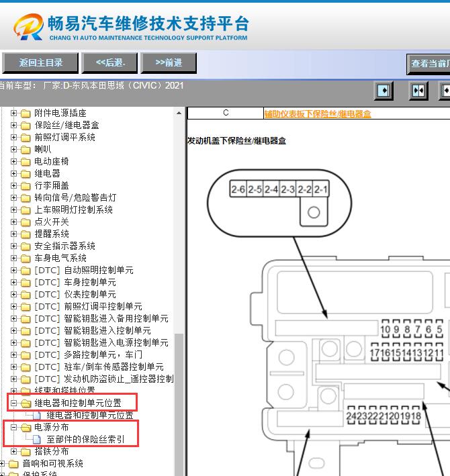Go forward with the >>前进 button
450x476 pixels.
pos(169,63)
